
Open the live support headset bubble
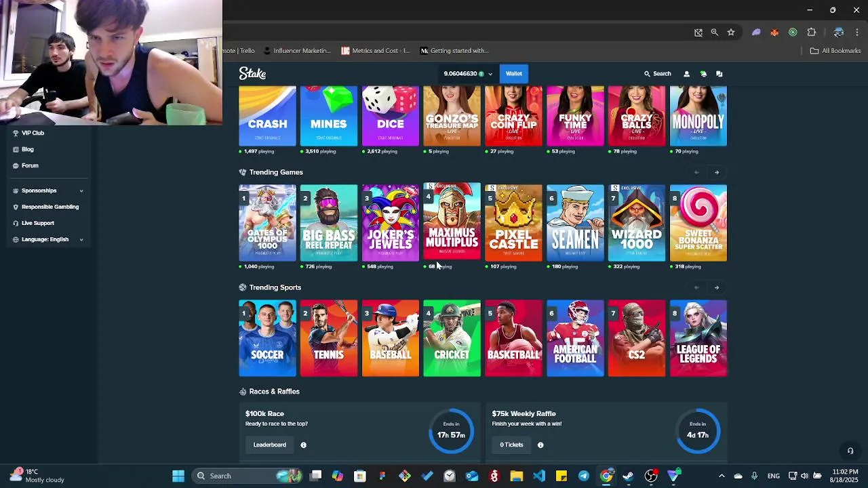(850, 451)
